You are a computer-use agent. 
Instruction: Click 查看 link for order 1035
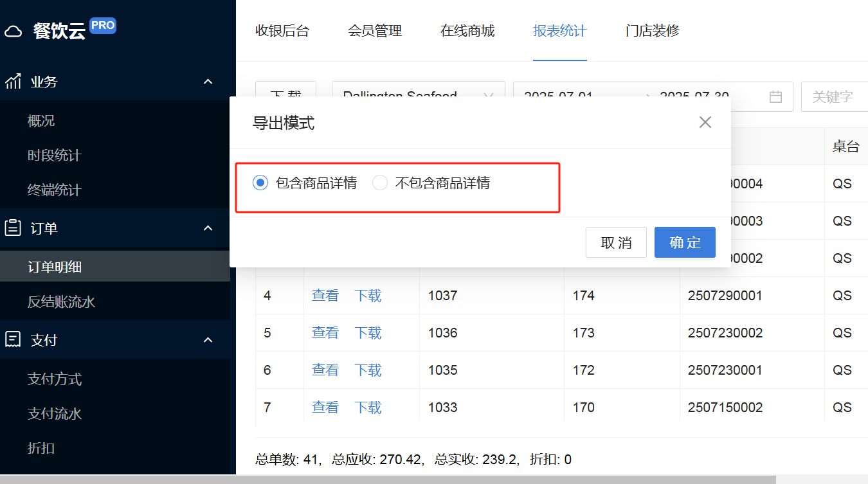coord(325,370)
